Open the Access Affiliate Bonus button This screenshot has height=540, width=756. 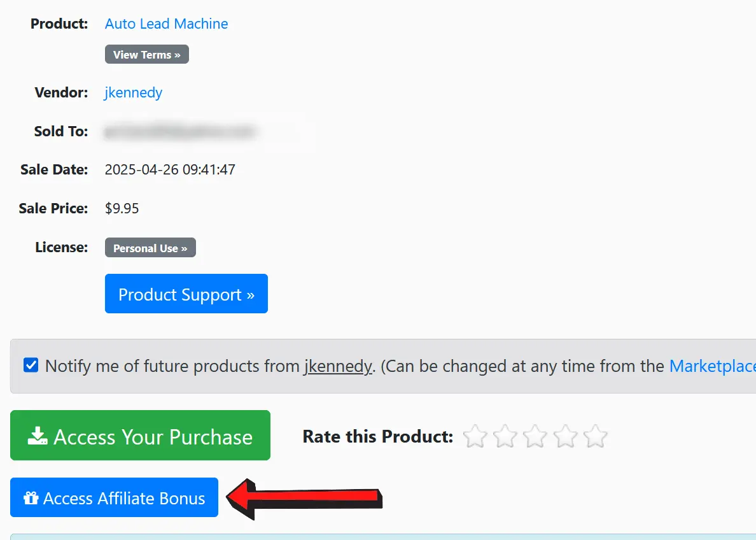115,497
